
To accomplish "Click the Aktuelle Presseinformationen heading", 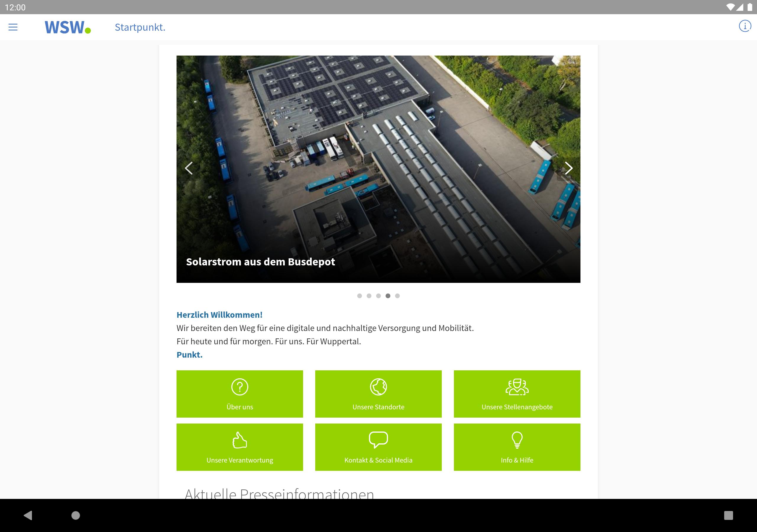I will [x=279, y=494].
